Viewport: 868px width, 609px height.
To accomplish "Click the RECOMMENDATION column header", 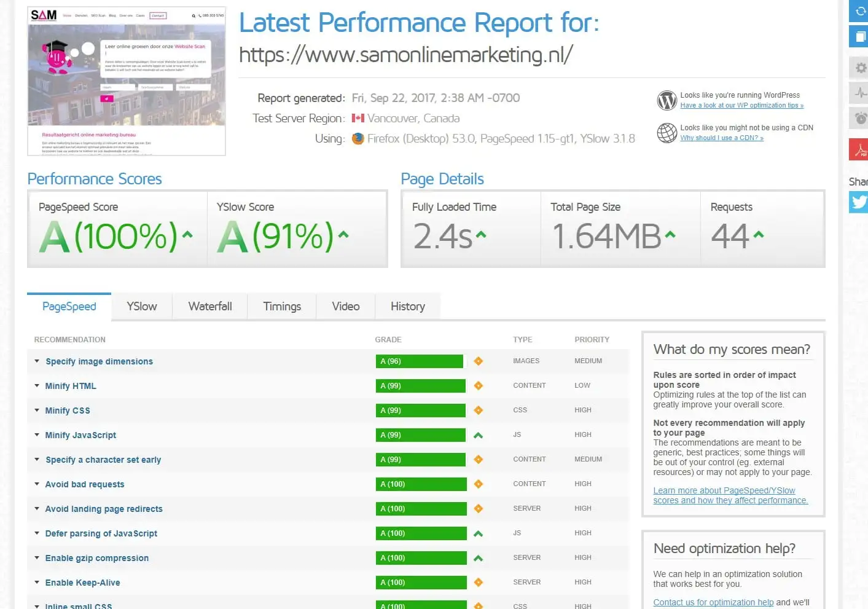I will click(x=70, y=340).
